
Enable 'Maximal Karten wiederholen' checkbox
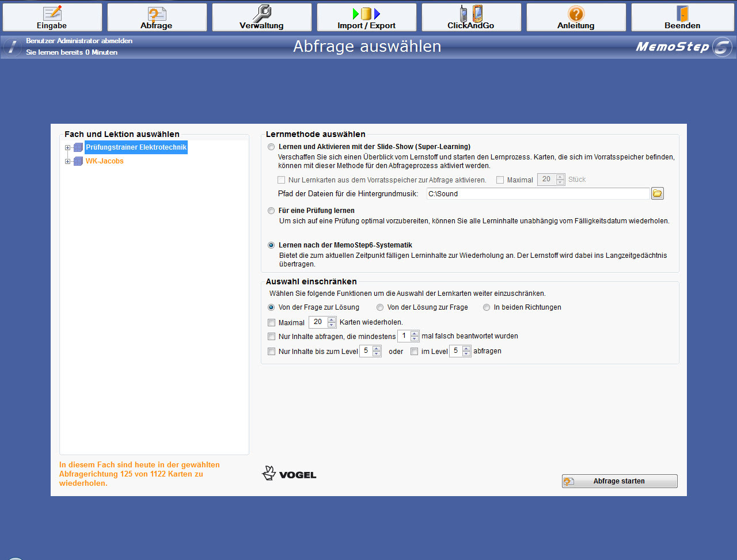(x=272, y=323)
